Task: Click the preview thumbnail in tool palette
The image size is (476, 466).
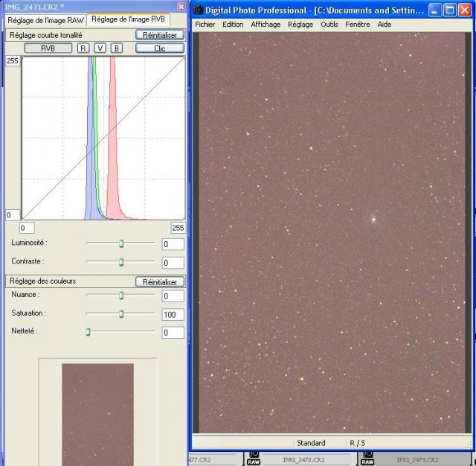Action: tap(97, 415)
